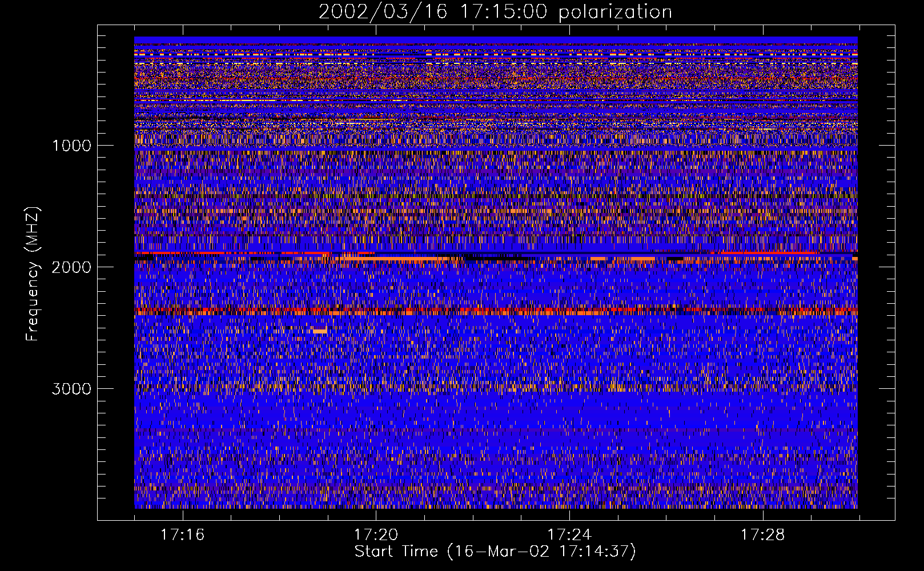
Task: Click the 17:28 time axis label
Action: coord(763,535)
